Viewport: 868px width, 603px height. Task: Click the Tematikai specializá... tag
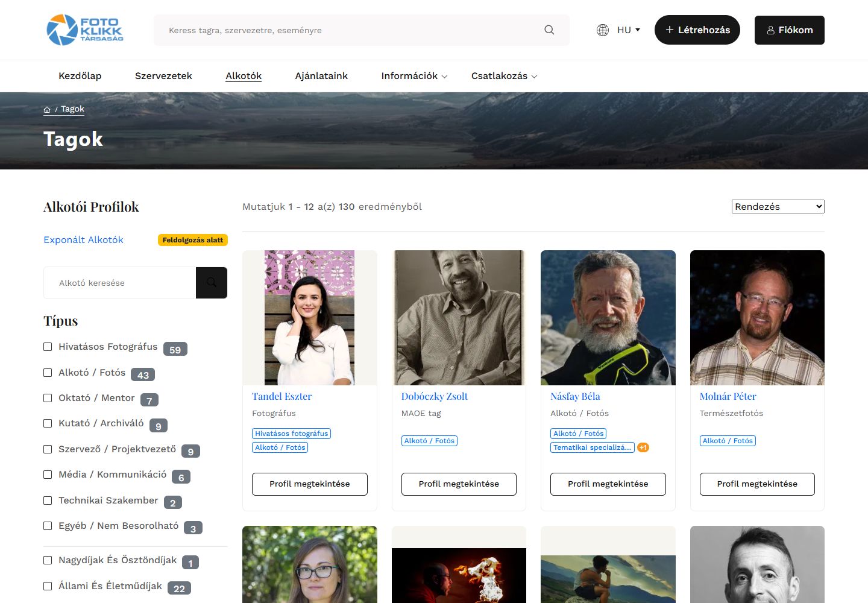coord(593,447)
